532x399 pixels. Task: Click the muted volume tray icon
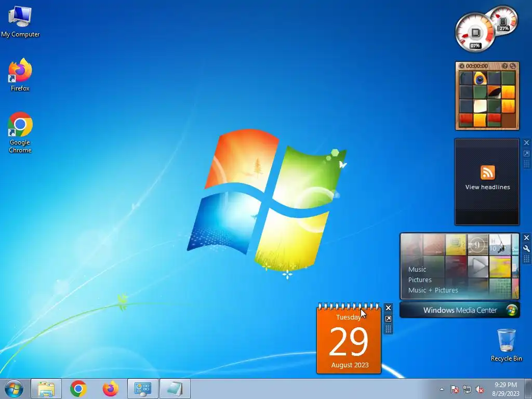(x=480, y=389)
